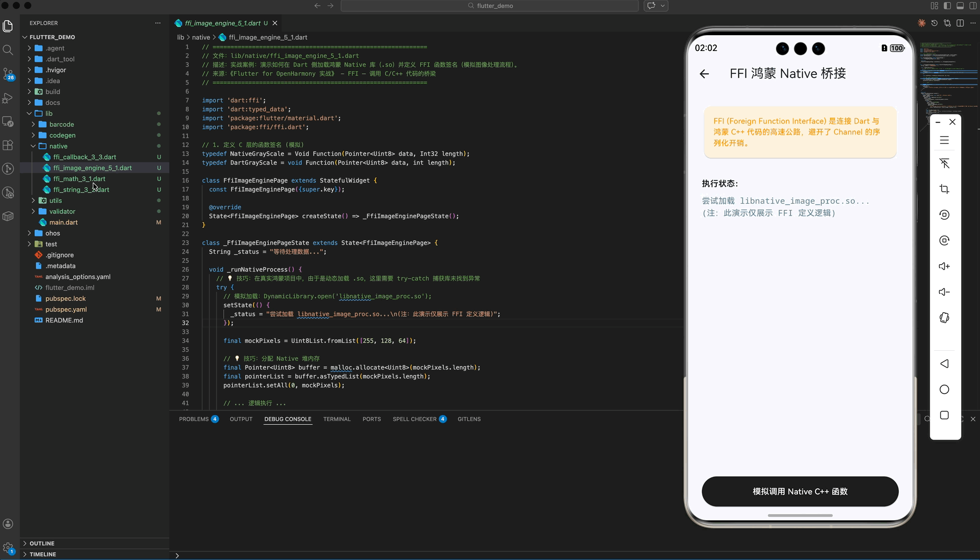Toggle the secondary sidebar layout icon
980x560 pixels.
coord(973,6)
